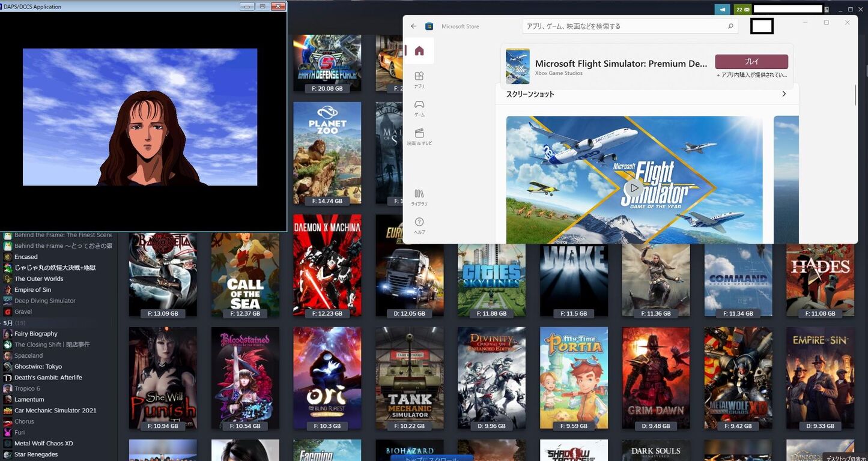
Task: Open ヘルプ in the Microsoft Store sidebar
Action: [419, 226]
